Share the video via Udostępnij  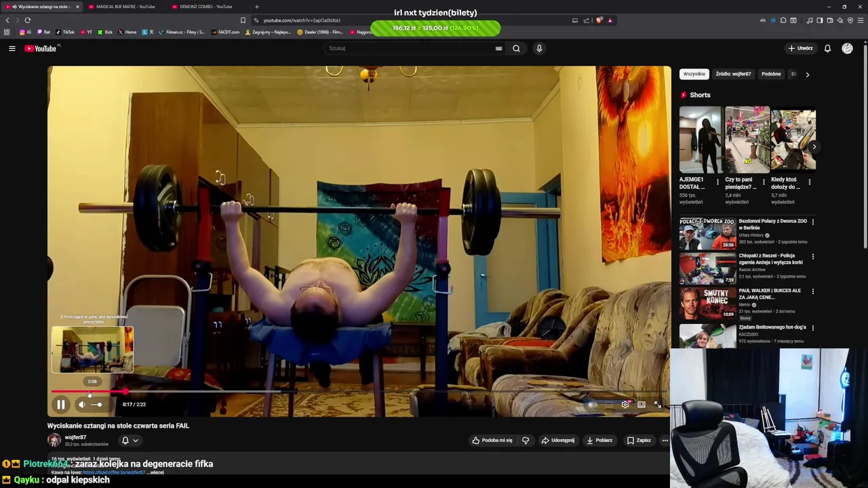558,441
